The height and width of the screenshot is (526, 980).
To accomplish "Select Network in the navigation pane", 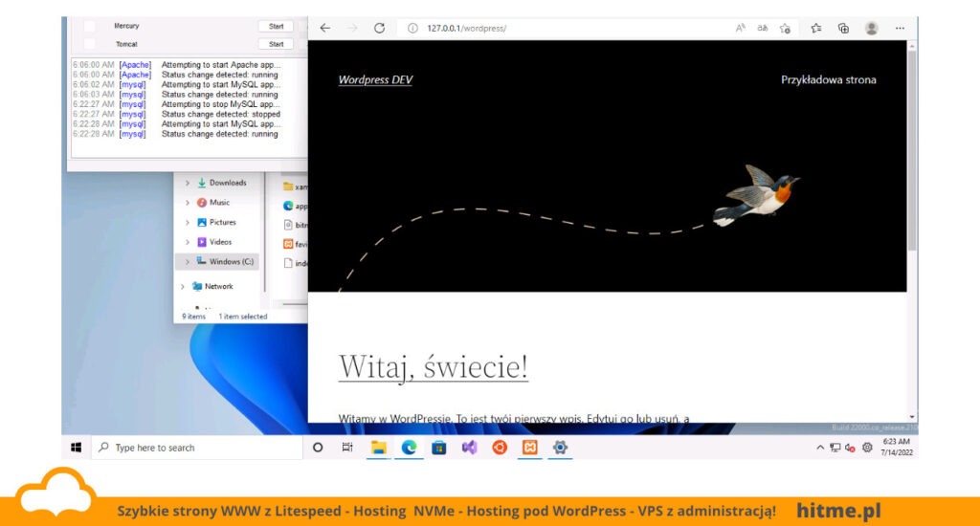I will (218, 287).
